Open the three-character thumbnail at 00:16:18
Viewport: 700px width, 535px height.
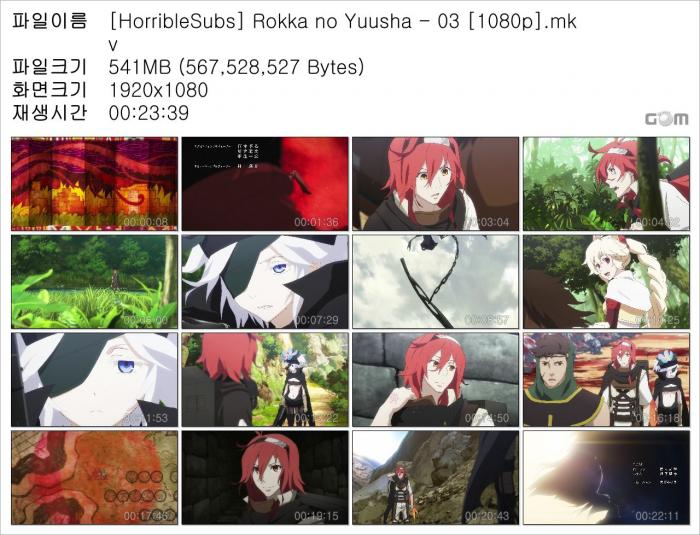[x=606, y=380]
